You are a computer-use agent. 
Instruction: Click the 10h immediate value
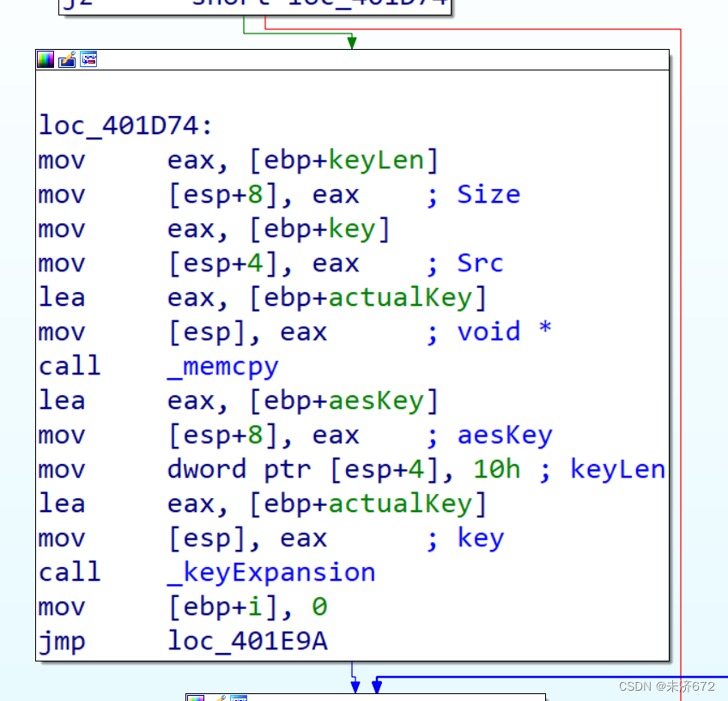496,470
